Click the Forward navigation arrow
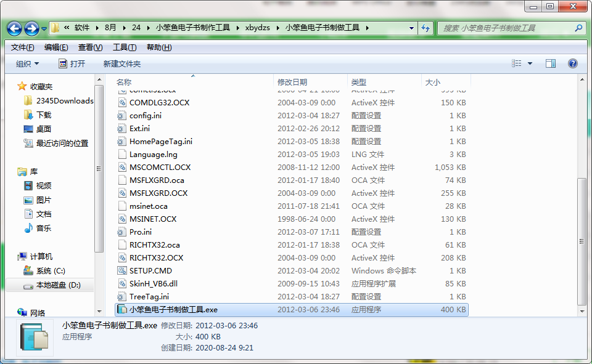Screen dimensions: 592x364 coord(31,28)
